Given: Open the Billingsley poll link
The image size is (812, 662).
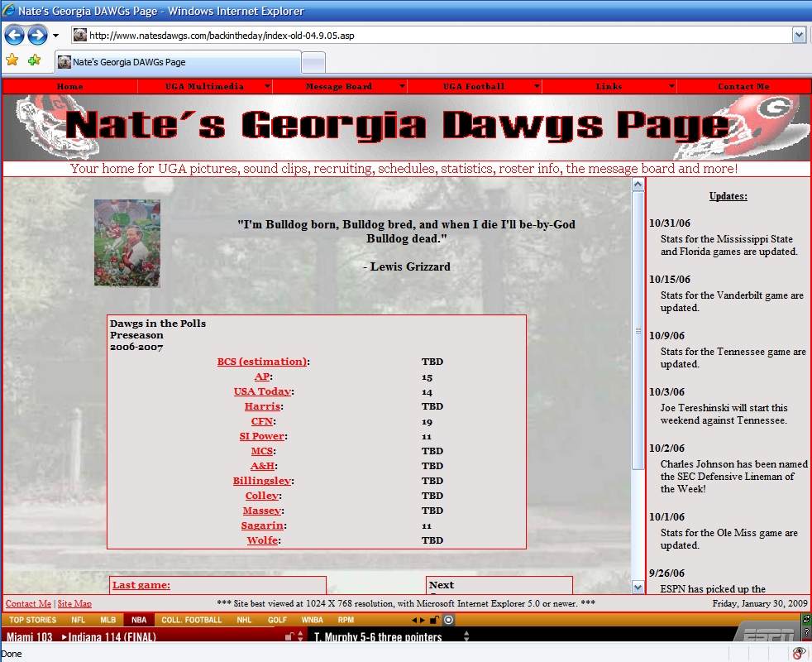Looking at the screenshot, I should [262, 481].
